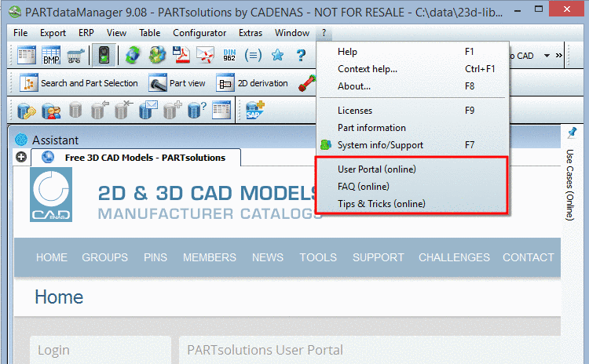
Task: Click the CADENAS logo image
Action: point(51,195)
